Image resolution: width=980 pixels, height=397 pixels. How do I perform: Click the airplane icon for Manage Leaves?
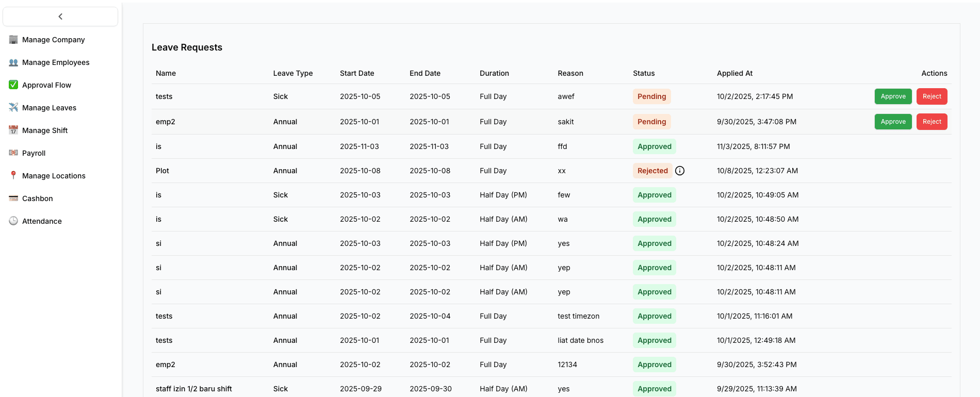point(13,108)
